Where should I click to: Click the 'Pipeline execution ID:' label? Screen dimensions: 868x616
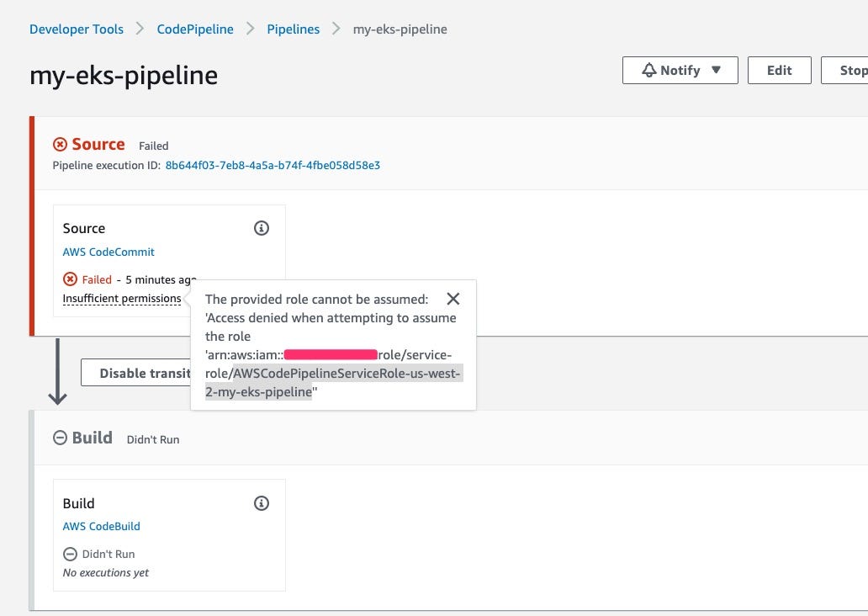click(107, 165)
